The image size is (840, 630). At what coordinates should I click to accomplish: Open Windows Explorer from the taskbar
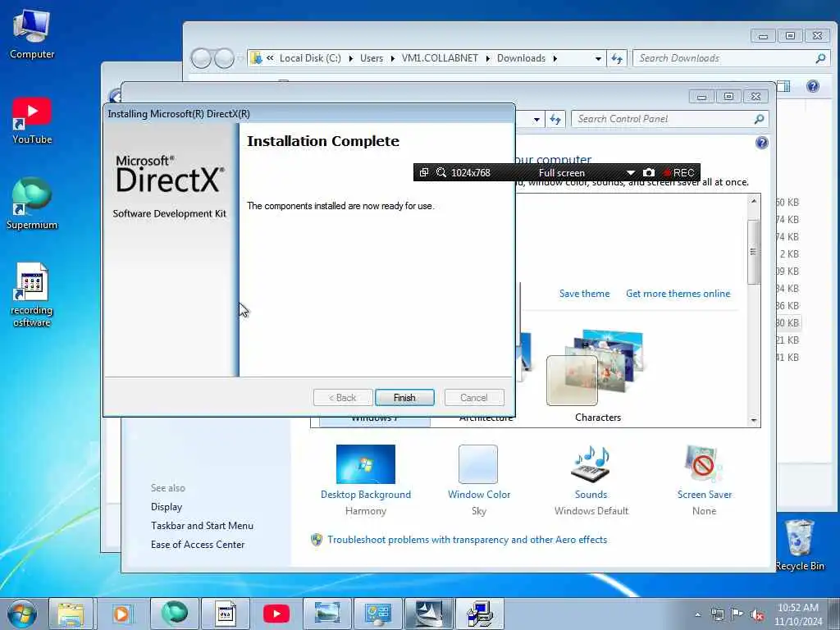coord(71,614)
